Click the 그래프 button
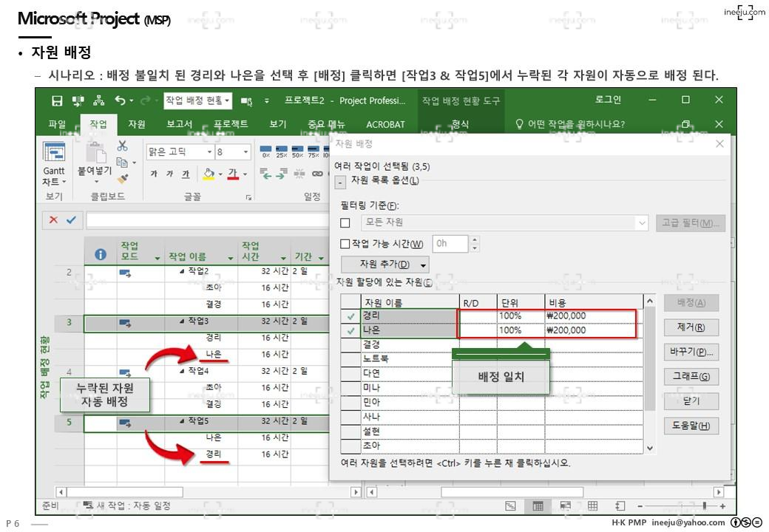 [691, 377]
